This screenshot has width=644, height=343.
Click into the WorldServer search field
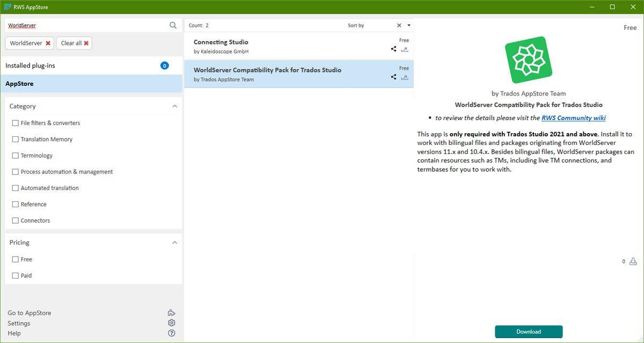coord(86,25)
